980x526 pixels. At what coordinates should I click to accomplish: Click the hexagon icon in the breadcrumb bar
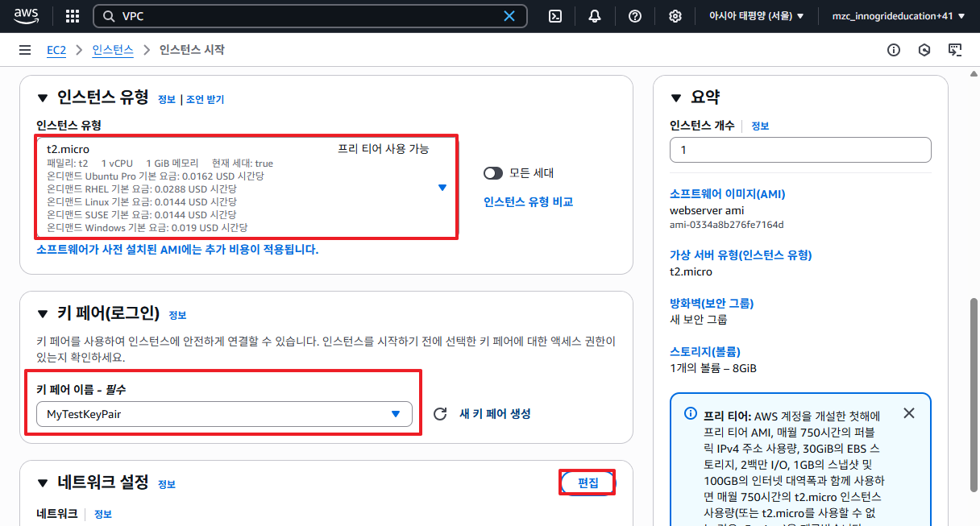(x=924, y=50)
